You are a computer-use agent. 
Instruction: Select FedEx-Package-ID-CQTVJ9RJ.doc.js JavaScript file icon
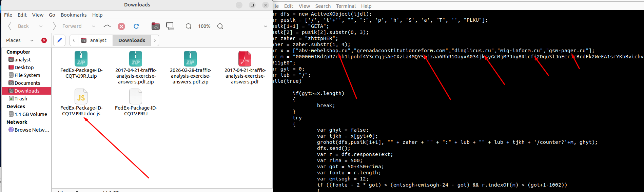click(81, 97)
